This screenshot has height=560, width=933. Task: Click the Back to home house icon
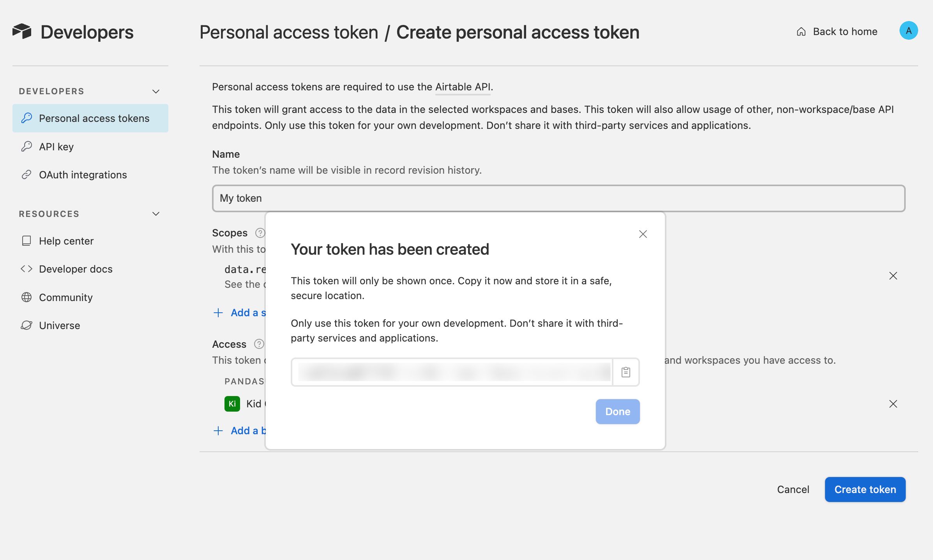point(801,31)
